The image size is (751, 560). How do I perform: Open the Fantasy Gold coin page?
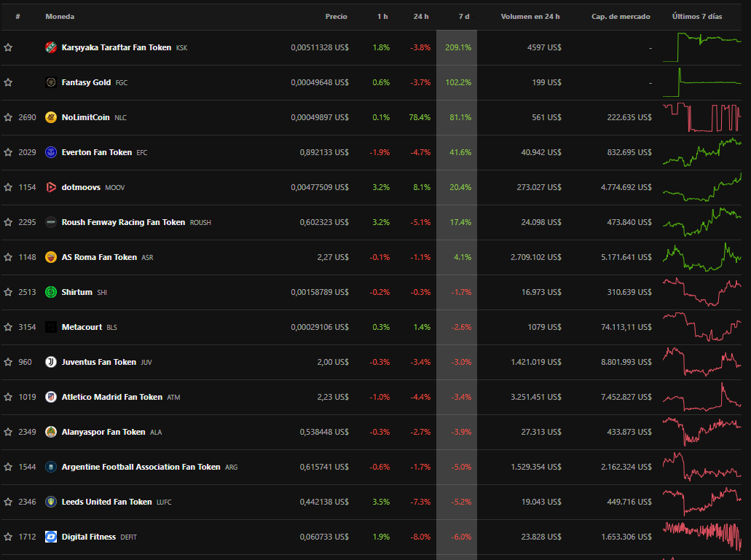(86, 82)
